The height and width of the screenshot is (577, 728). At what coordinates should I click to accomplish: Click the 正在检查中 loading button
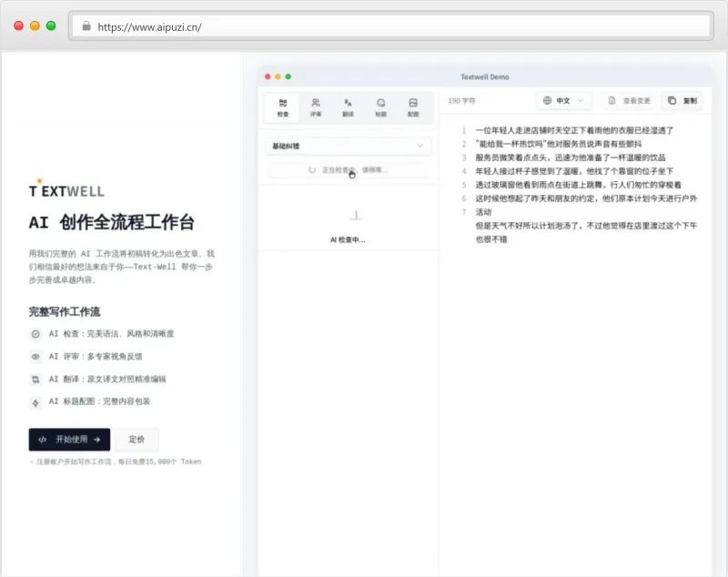348,169
